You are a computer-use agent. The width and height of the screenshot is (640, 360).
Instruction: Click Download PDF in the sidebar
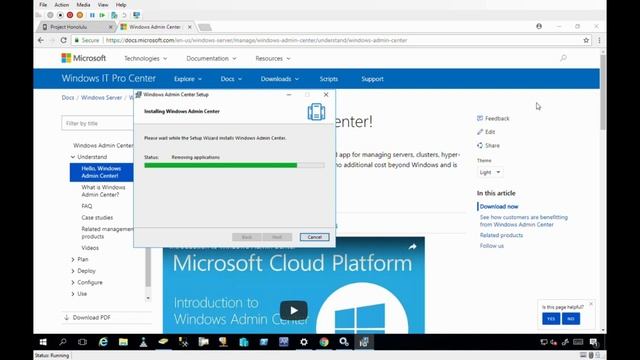tap(87, 317)
